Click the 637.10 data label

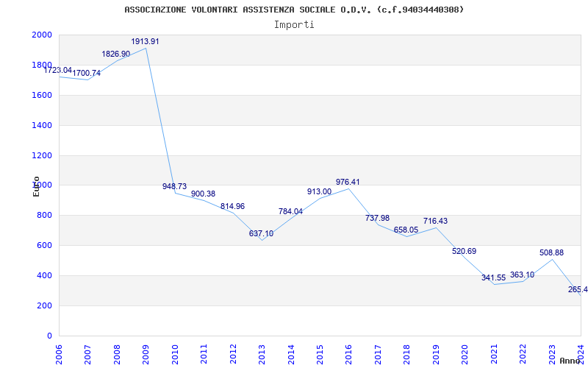(x=262, y=233)
